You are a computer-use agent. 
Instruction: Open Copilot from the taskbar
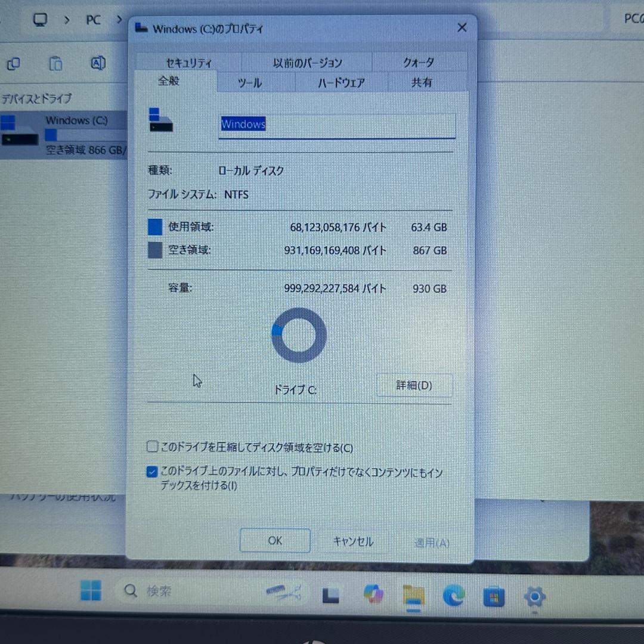[x=373, y=595]
